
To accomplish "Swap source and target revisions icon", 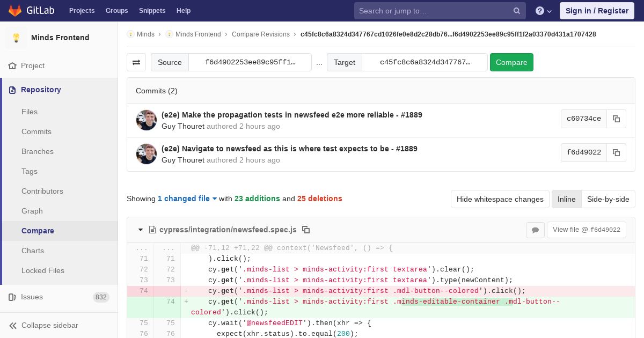I will click(x=136, y=62).
